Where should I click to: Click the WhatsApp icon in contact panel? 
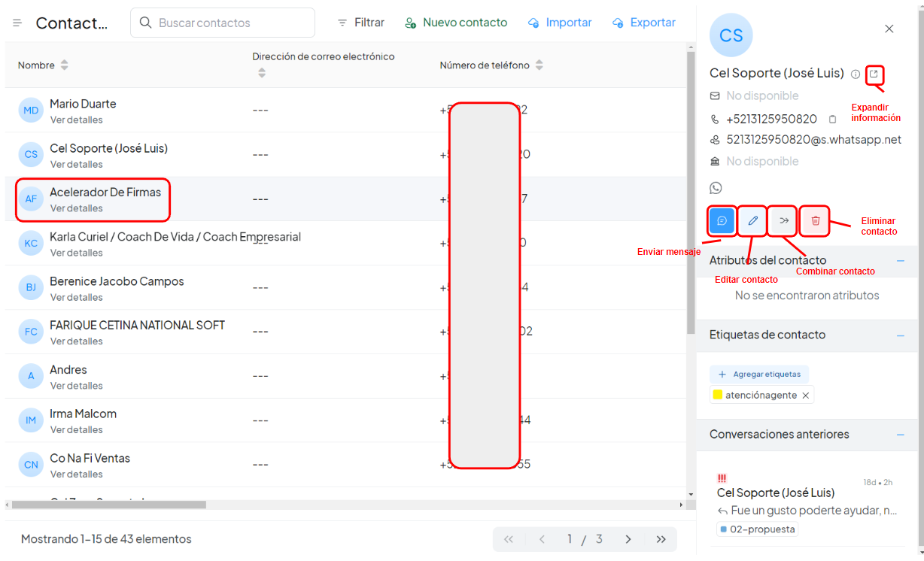(716, 188)
